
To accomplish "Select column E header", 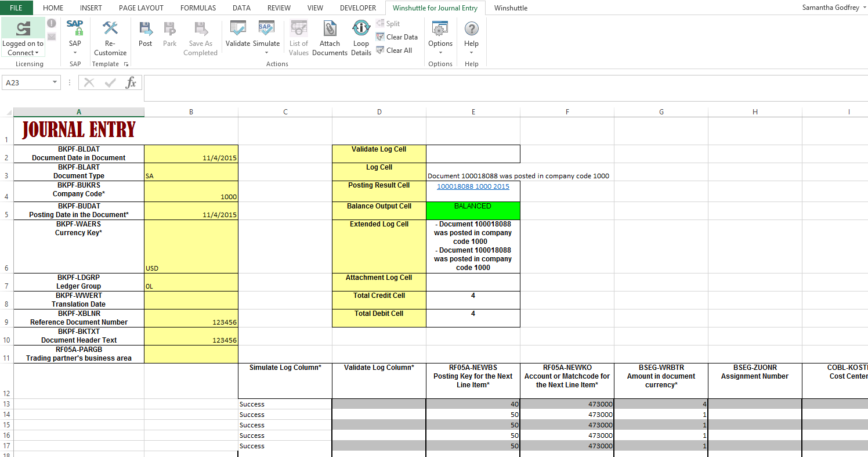I will (x=473, y=112).
